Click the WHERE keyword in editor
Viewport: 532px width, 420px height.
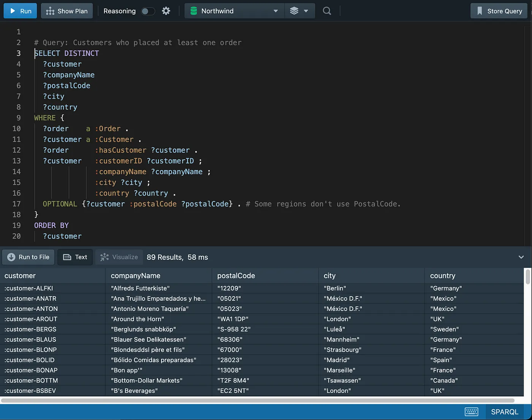pyautogui.click(x=45, y=118)
